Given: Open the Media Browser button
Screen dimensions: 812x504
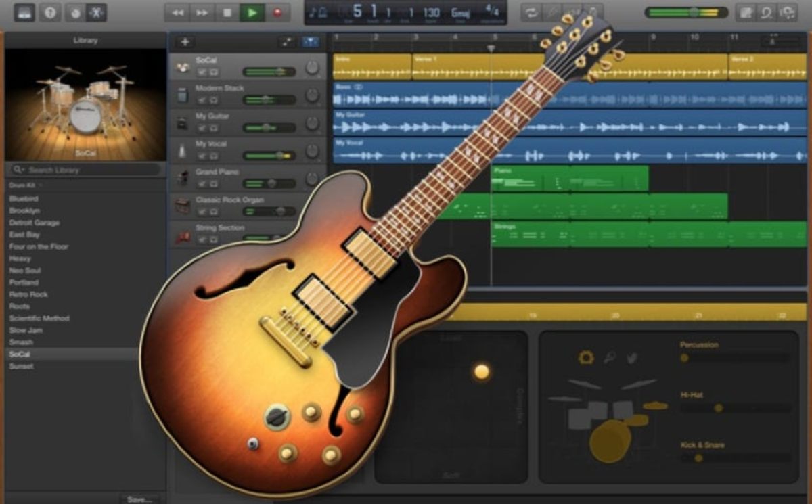Looking at the screenshot, I should (x=787, y=12).
